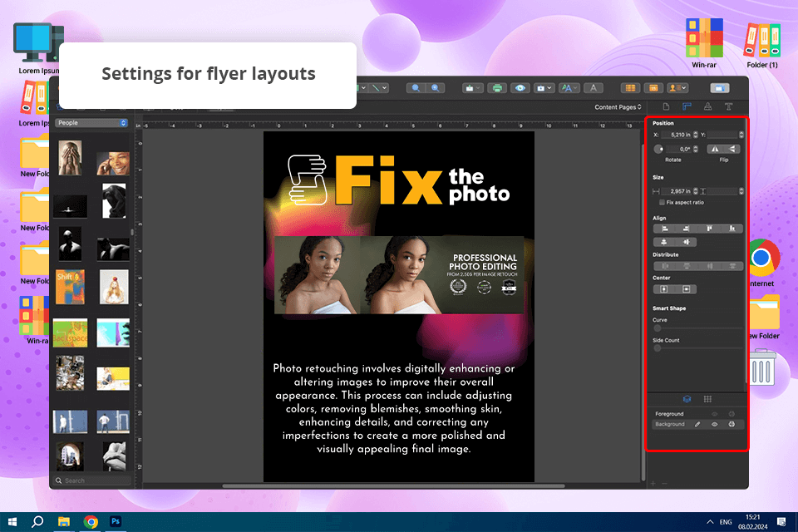Center object horizontally on page

(x=663, y=289)
